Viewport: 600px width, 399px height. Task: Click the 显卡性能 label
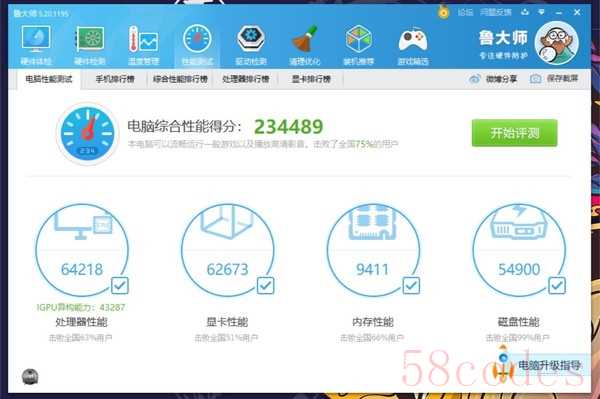pos(227,322)
